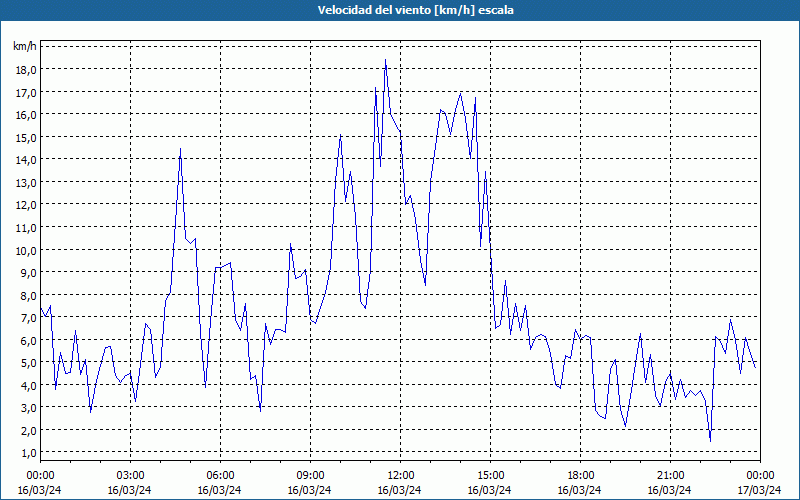Click the highest wind speed peak above 18 km/h
800x500 pixels.
pos(385,60)
